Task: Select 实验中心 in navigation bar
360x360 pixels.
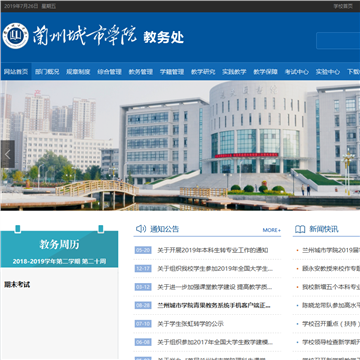Action: [x=328, y=72]
